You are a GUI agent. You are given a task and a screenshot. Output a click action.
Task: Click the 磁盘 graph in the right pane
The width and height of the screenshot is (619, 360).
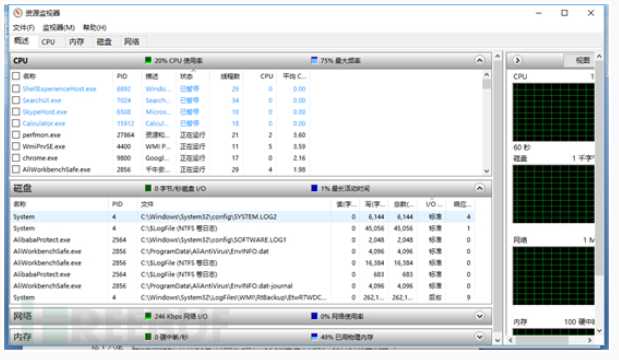(553, 194)
